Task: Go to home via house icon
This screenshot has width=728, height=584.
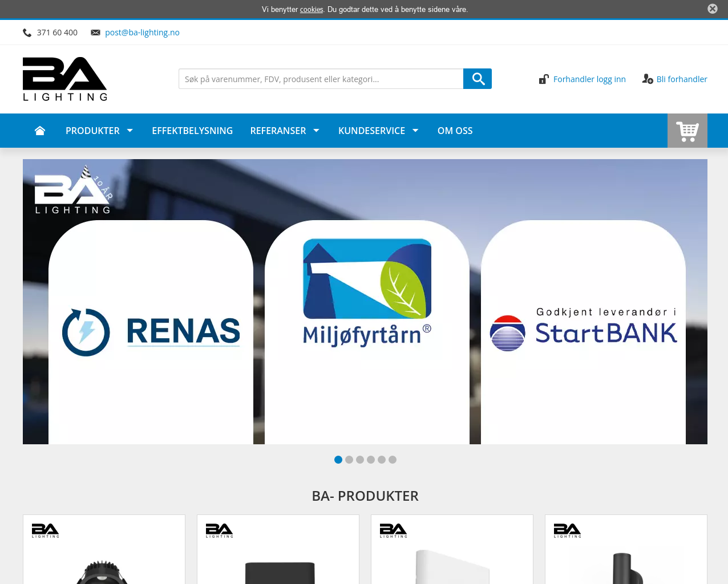Action: click(x=40, y=131)
